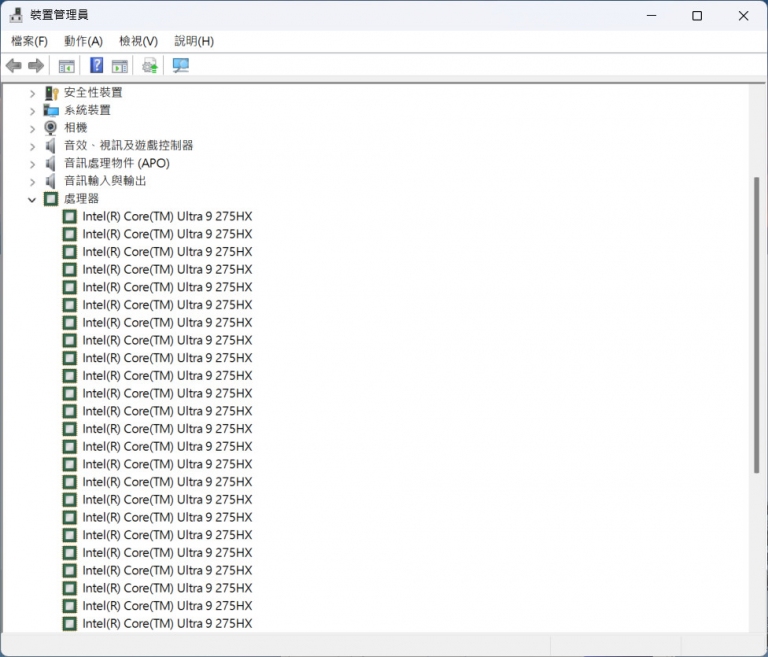The image size is (768, 657).
Task: Expand the 音訊處理物件 (APO) node
Action: pos(32,164)
